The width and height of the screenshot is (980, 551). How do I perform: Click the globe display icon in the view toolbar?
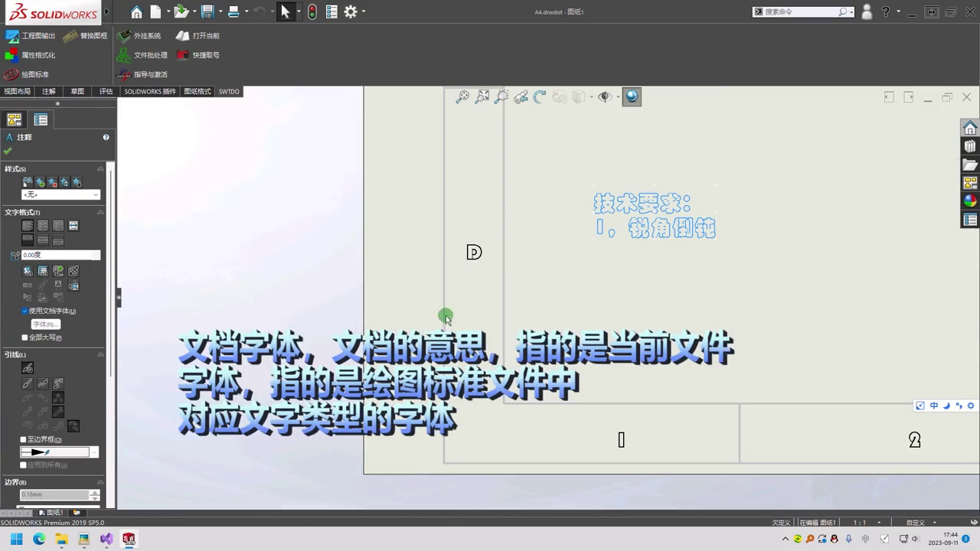[632, 96]
